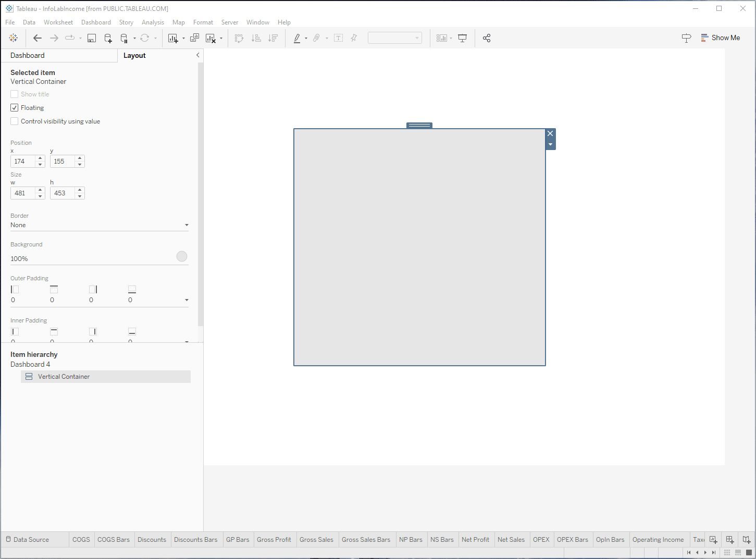Viewport: 756px width, 559px height.
Task: Click the New Data Source icon
Action: tap(108, 38)
